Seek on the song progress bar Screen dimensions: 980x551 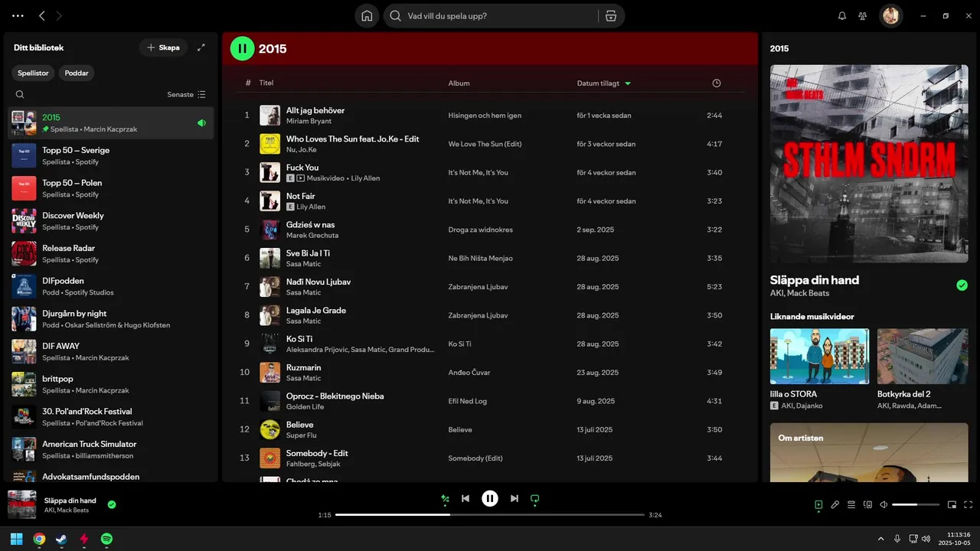click(490, 515)
